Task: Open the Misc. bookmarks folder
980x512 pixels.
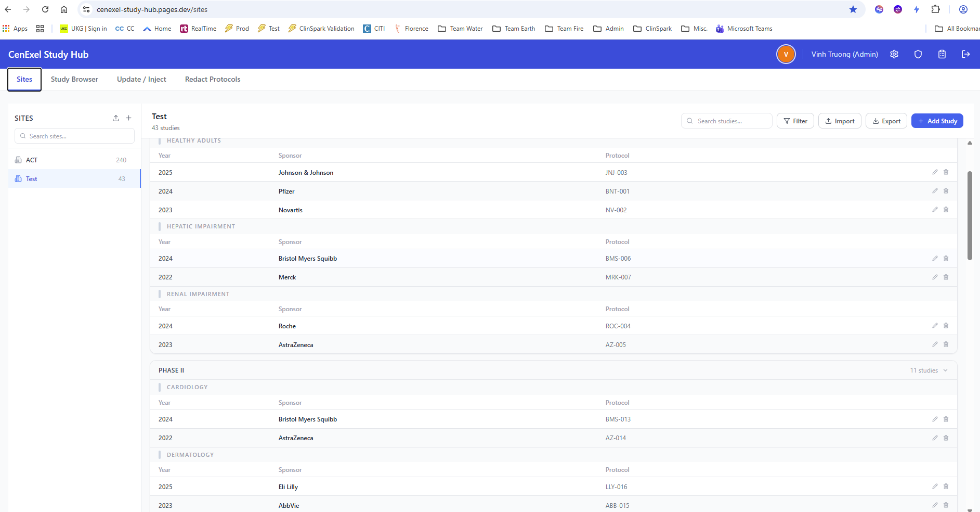Action: coord(695,29)
